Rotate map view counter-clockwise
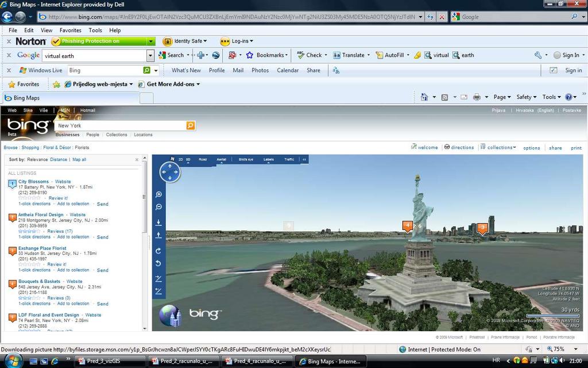This screenshot has width=588, height=368. click(158, 263)
